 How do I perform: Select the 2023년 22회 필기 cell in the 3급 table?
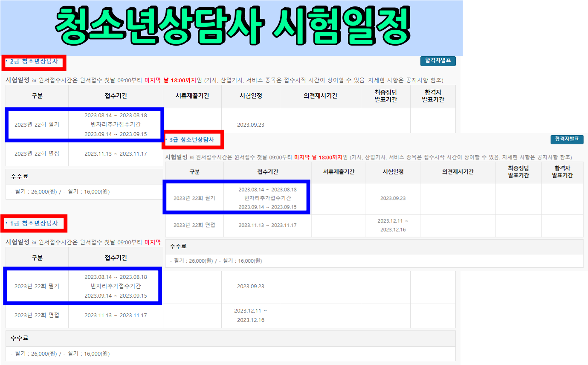point(194,198)
